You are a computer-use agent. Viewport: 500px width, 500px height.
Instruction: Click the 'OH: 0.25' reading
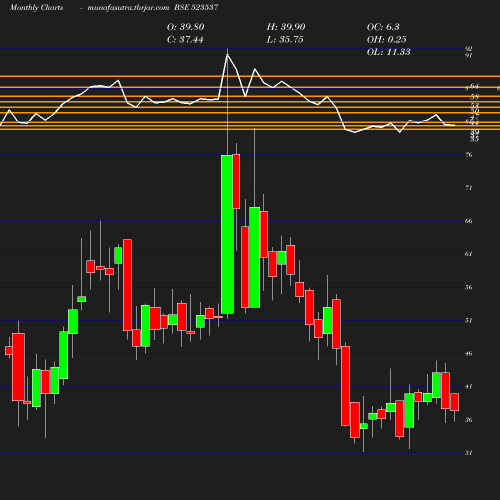click(x=387, y=40)
